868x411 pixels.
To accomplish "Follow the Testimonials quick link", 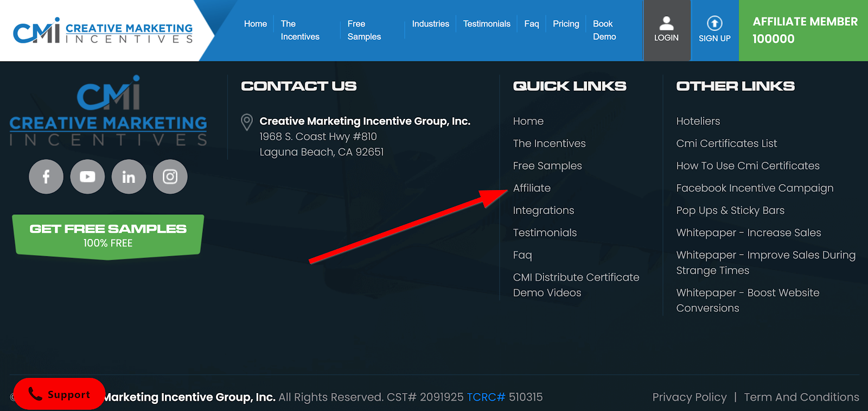I will (x=545, y=232).
